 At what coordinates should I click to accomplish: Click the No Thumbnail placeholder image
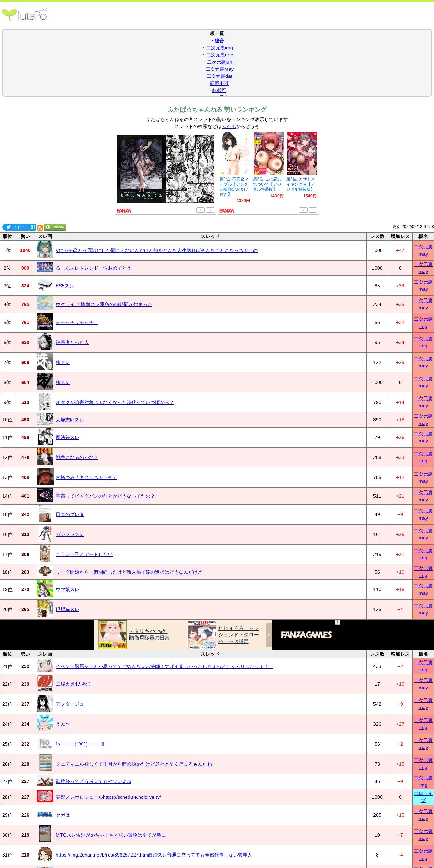tap(45, 744)
